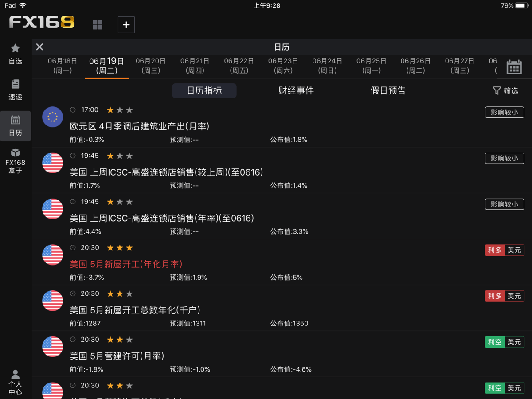
Task: Click the grid layout icon beside FX168 logo
Action: pos(97,24)
